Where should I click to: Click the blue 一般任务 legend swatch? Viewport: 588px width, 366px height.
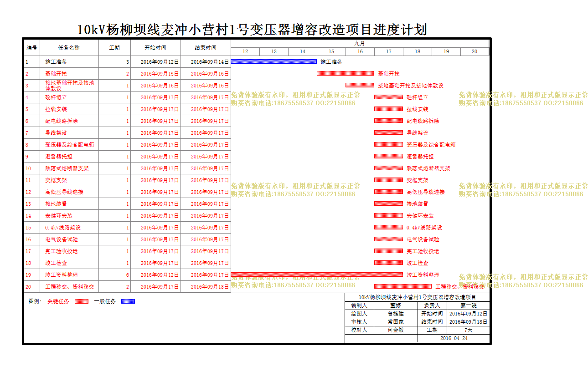coord(128,301)
